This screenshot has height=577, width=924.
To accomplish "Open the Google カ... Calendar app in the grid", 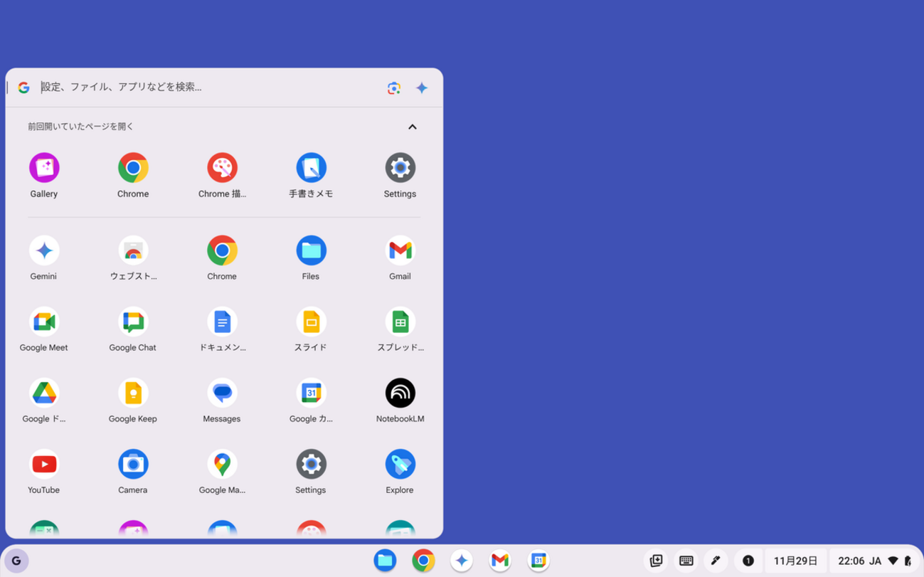I will 311,393.
